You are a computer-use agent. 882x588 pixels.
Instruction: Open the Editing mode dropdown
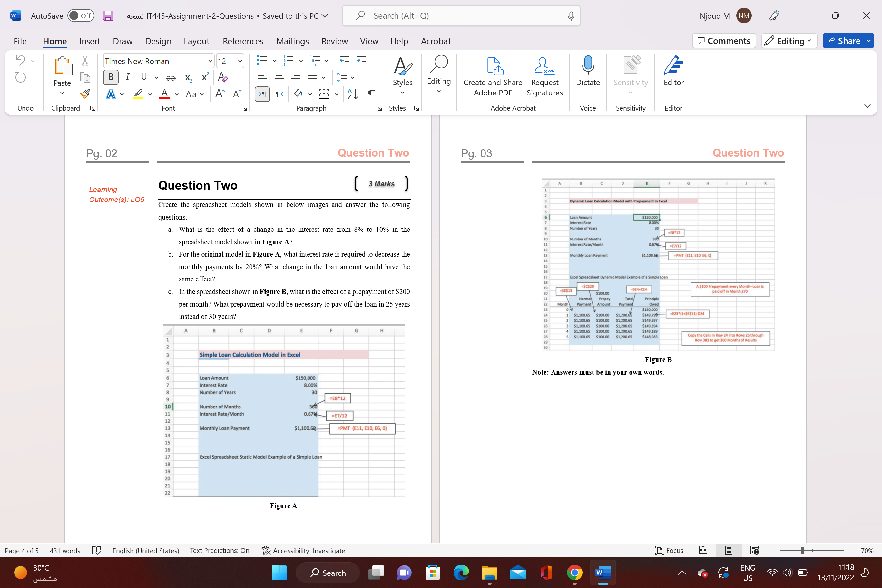789,41
